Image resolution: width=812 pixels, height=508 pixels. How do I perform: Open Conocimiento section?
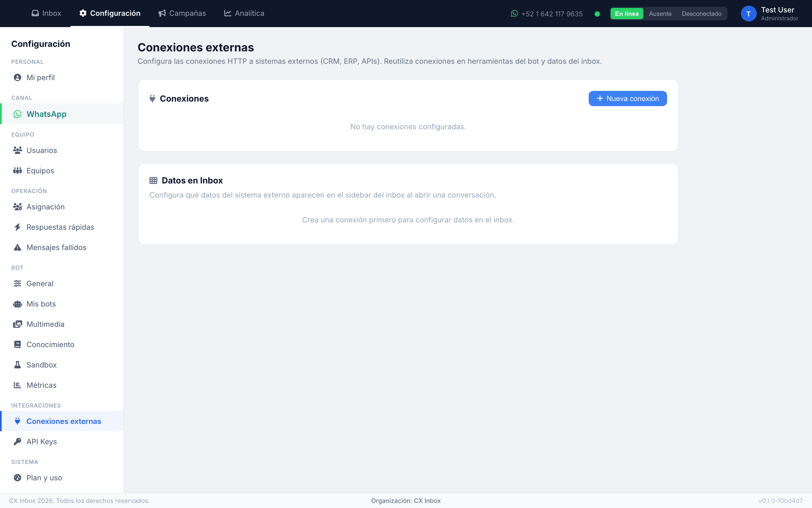(x=62, y=345)
